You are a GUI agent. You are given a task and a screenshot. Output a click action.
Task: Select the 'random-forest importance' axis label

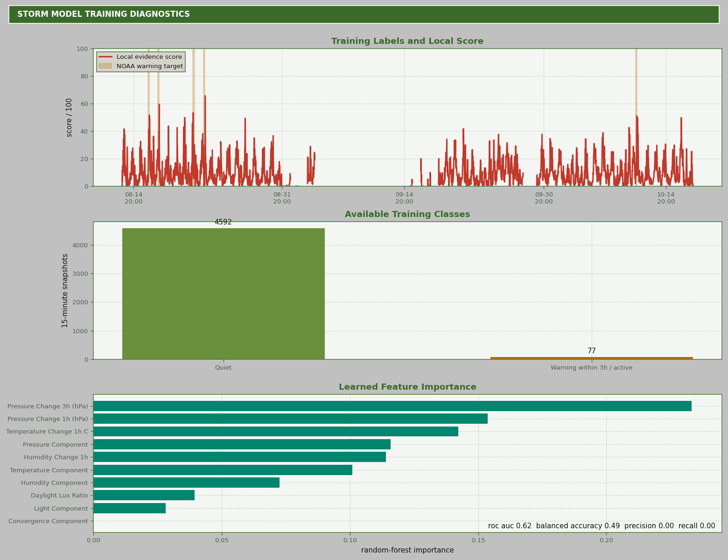coord(407,550)
